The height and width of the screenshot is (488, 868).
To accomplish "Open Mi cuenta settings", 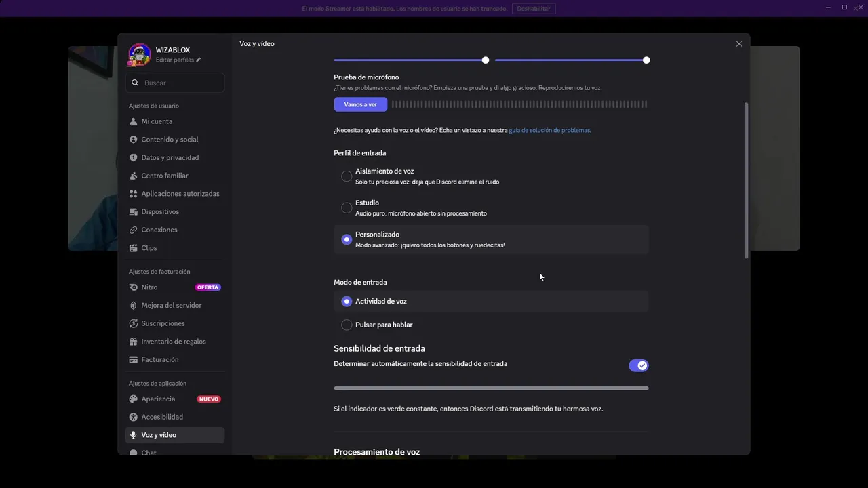I will pos(175,121).
